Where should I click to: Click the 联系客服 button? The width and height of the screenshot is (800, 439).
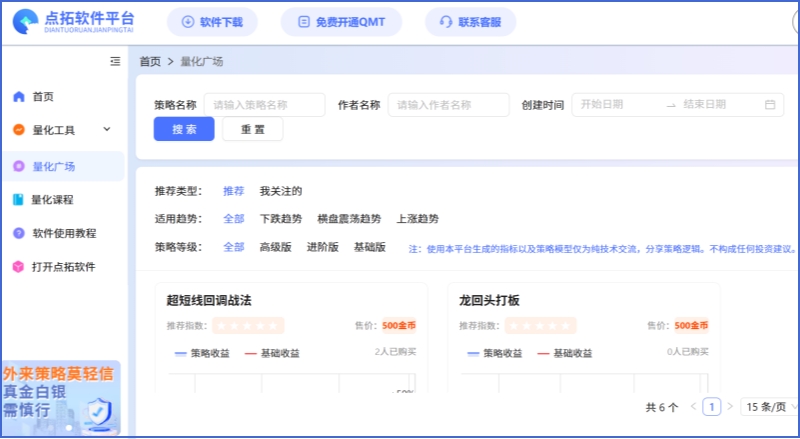tap(470, 22)
